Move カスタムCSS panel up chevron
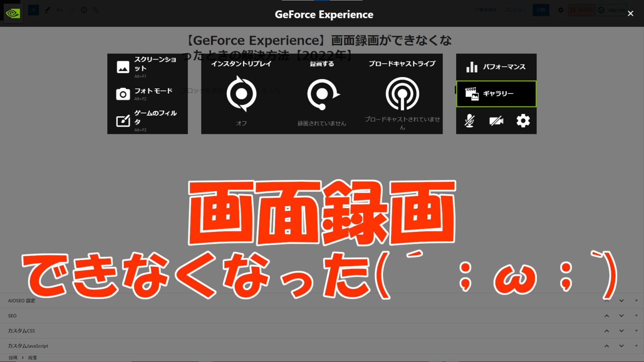644x362 pixels. pyautogui.click(x=607, y=331)
